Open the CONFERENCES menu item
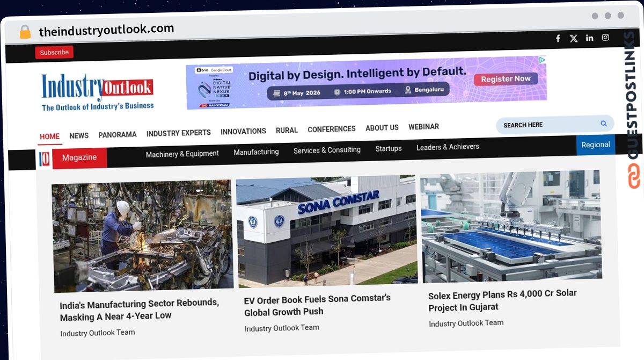644x360 pixels. (x=332, y=129)
